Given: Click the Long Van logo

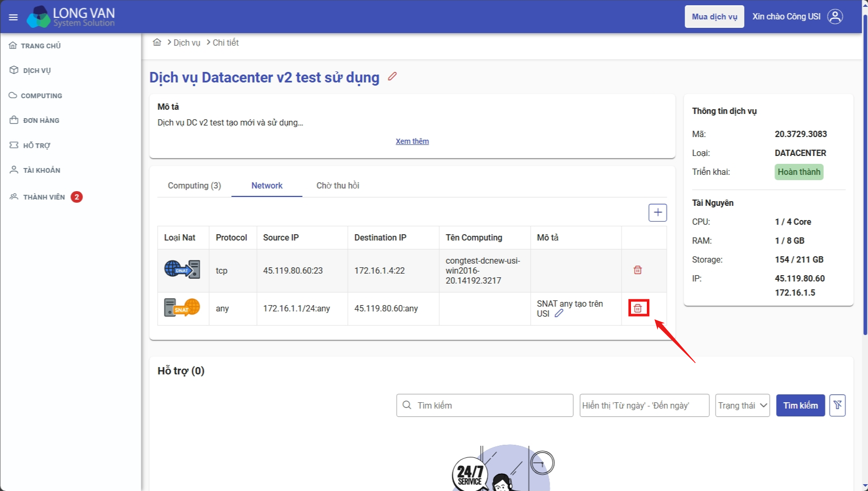Looking at the screenshot, I should pyautogui.click(x=71, y=17).
